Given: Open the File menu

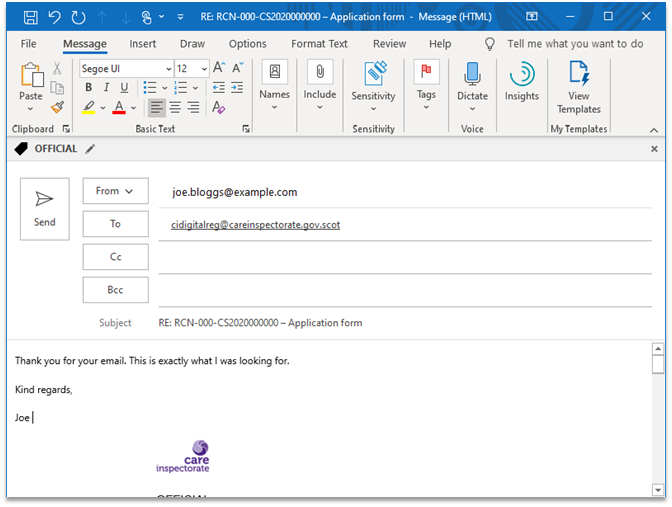Looking at the screenshot, I should [29, 44].
